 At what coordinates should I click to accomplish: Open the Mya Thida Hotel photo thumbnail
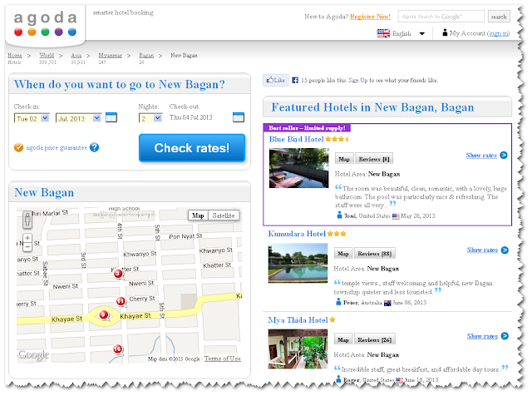coord(298,349)
